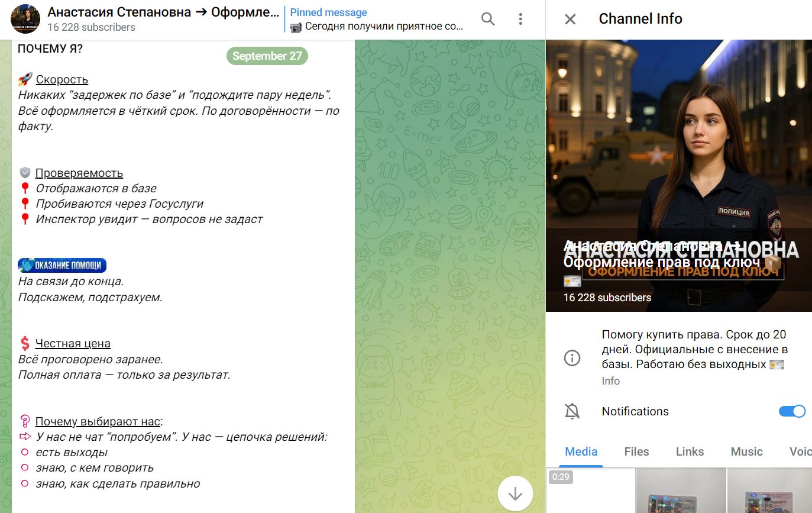Click the channel avatar in the header

25,19
